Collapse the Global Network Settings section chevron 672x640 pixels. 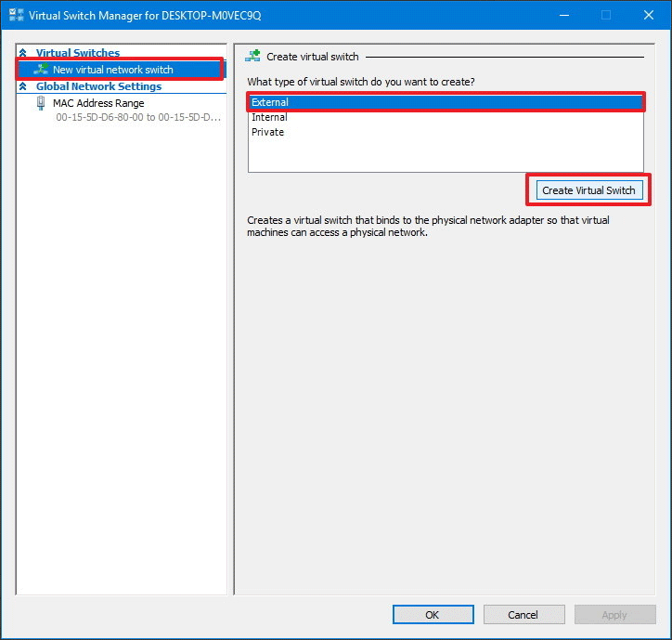point(23,86)
